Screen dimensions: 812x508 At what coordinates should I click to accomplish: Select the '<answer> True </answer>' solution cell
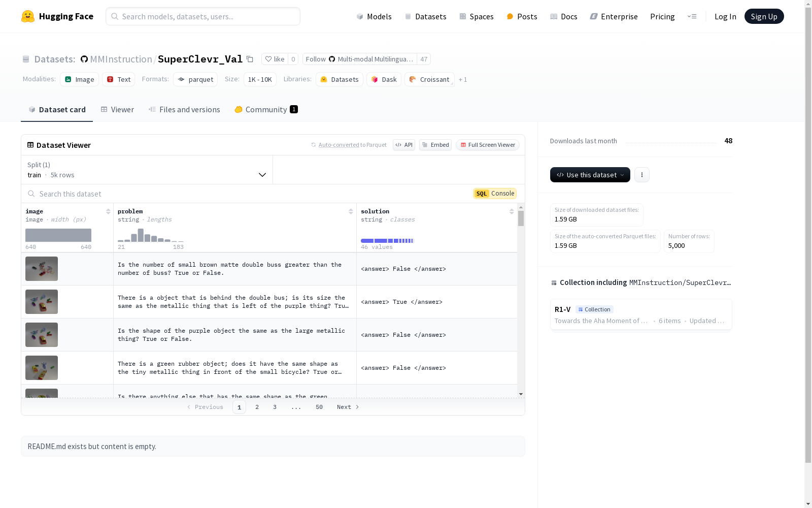437,302
